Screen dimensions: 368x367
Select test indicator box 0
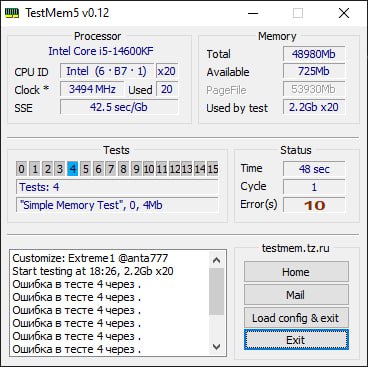[21, 169]
